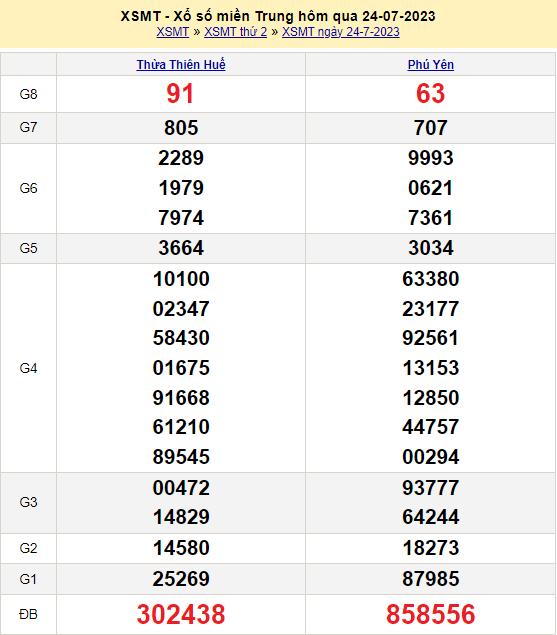Click Thừa Thiên Huế G8 number 91
The width and height of the screenshot is (557, 635).
(181, 94)
